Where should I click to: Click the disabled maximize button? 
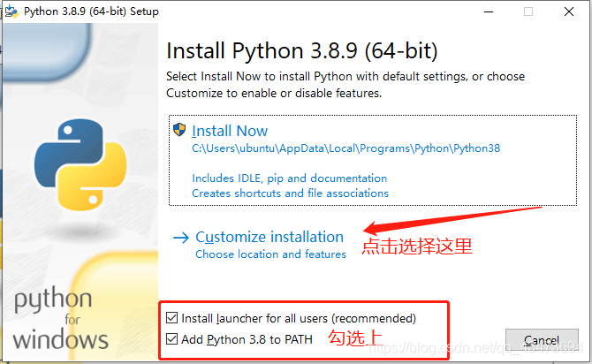click(x=528, y=11)
